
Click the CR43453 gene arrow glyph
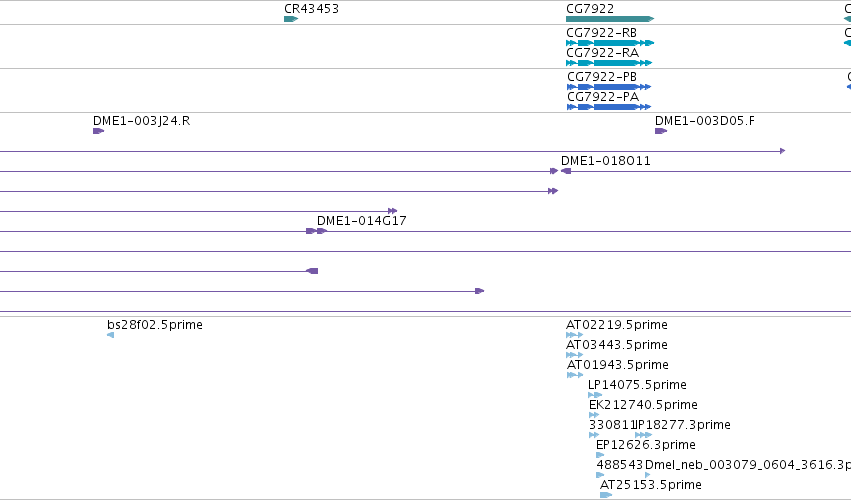point(291,19)
